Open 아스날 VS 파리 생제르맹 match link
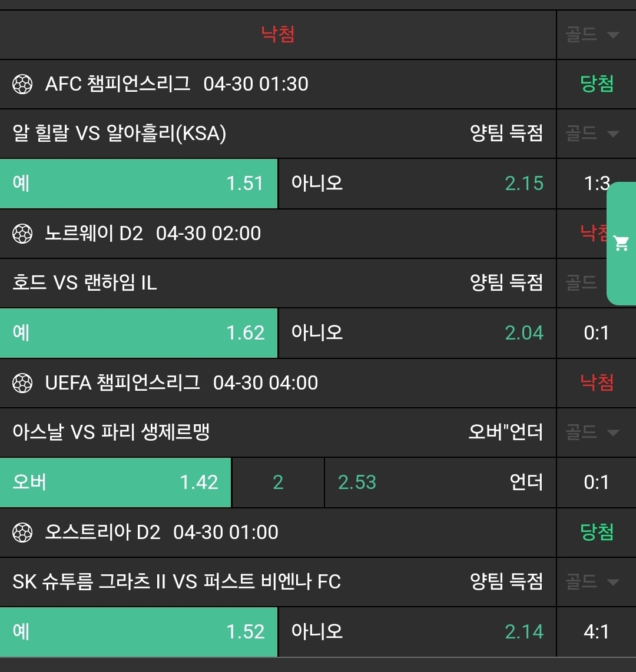The height and width of the screenshot is (672, 636). coord(111,433)
